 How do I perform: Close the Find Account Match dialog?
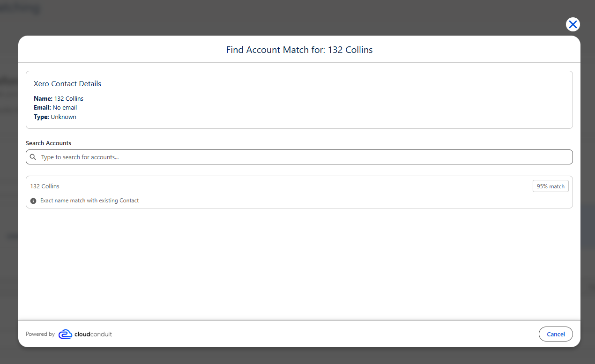click(x=573, y=24)
